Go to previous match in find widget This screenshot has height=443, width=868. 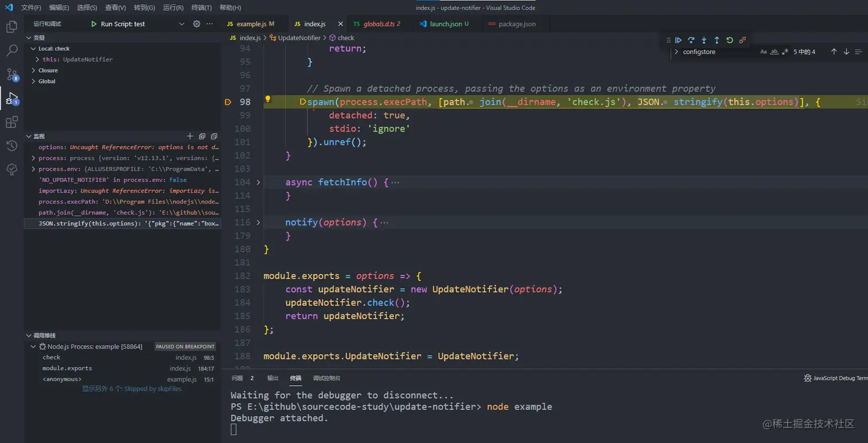[834, 52]
